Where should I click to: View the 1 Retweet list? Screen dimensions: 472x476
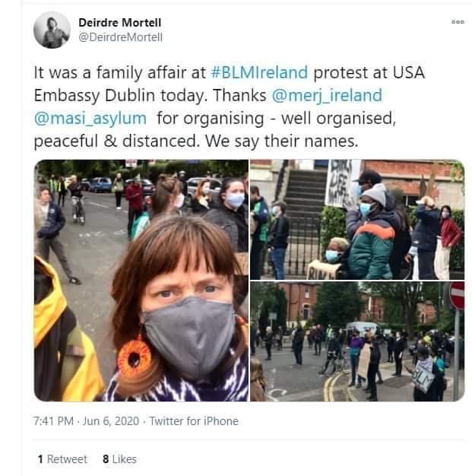click(x=62, y=459)
